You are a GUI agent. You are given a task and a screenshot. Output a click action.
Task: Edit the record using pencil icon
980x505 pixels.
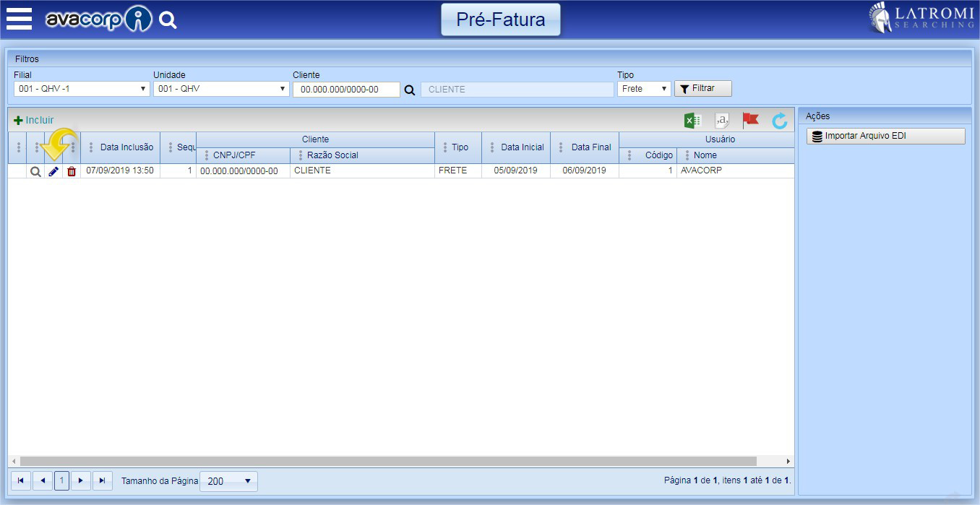point(53,171)
